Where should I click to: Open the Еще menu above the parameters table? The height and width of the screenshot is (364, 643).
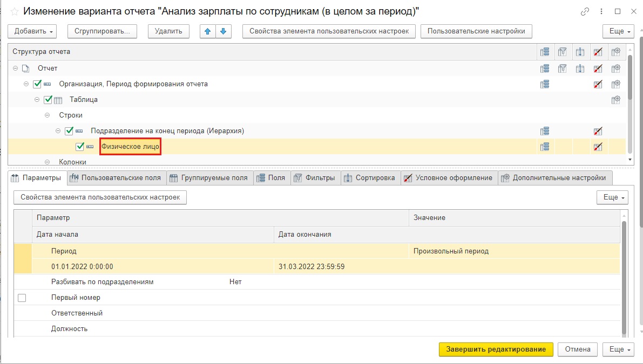612,197
